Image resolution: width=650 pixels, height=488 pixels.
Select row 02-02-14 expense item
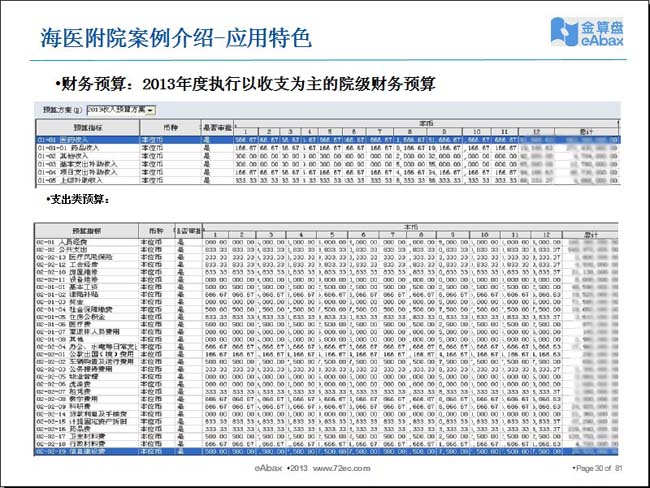pos(326,414)
